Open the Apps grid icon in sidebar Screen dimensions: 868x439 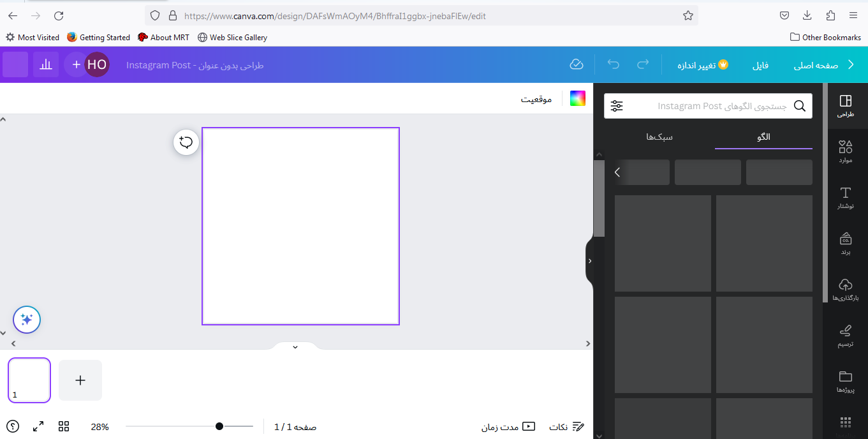click(845, 422)
